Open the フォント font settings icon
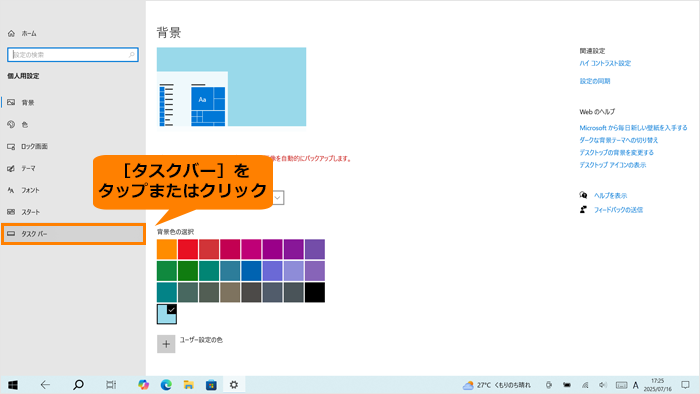The width and height of the screenshot is (700, 394). pos(11,190)
